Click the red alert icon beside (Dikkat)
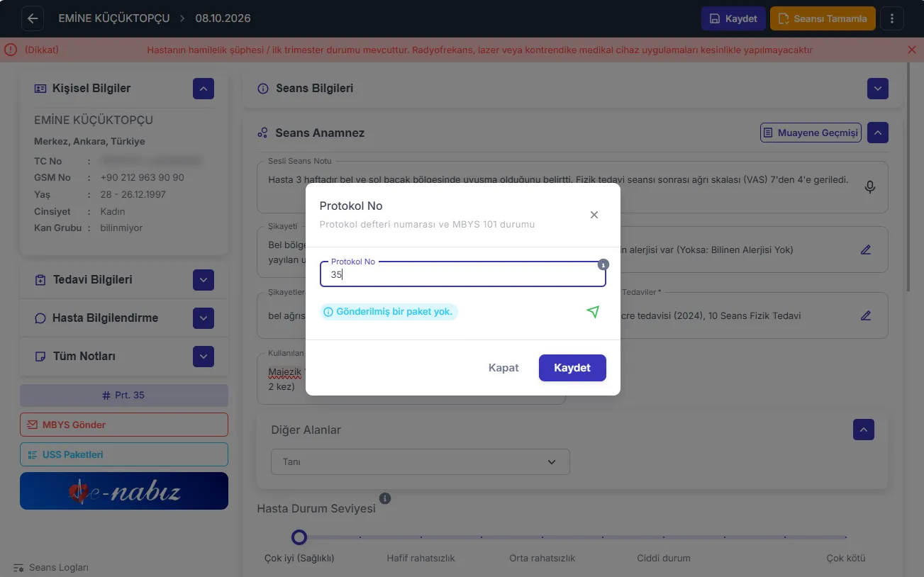Image resolution: width=924 pixels, height=577 pixels. 10,50
